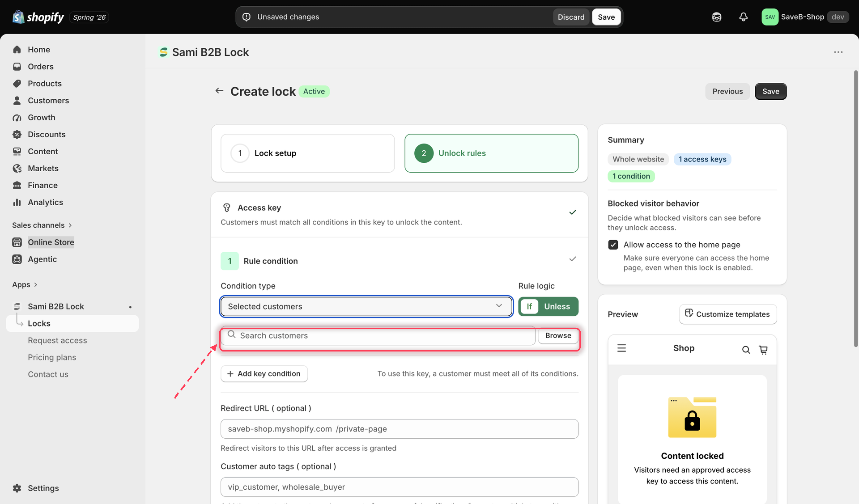The width and height of the screenshot is (859, 504).
Task: Toggle Allow access to the home page checkbox
Action: pos(613,245)
